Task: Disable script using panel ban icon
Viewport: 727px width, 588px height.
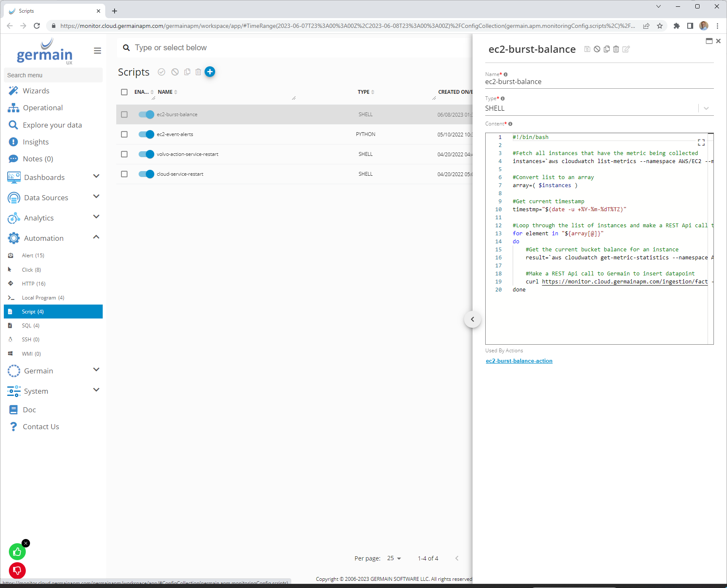Action: [597, 49]
